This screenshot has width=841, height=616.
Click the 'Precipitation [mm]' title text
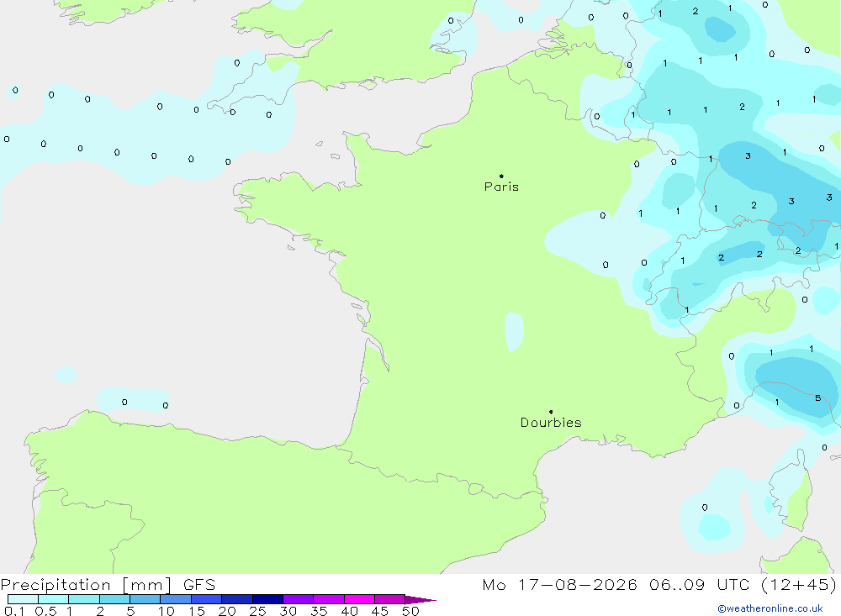pos(86,585)
